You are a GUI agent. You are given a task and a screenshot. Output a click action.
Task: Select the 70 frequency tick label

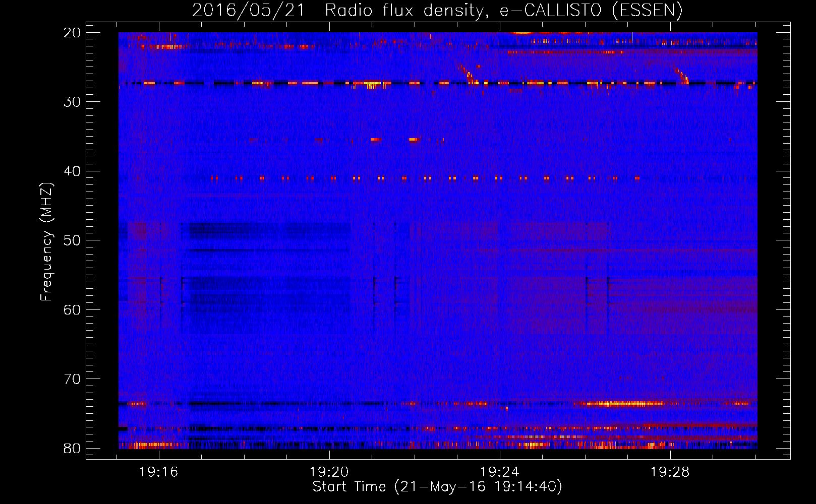72,379
